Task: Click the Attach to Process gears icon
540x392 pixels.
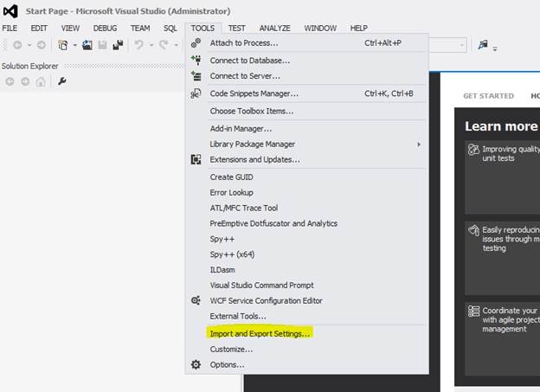Action: point(196,43)
